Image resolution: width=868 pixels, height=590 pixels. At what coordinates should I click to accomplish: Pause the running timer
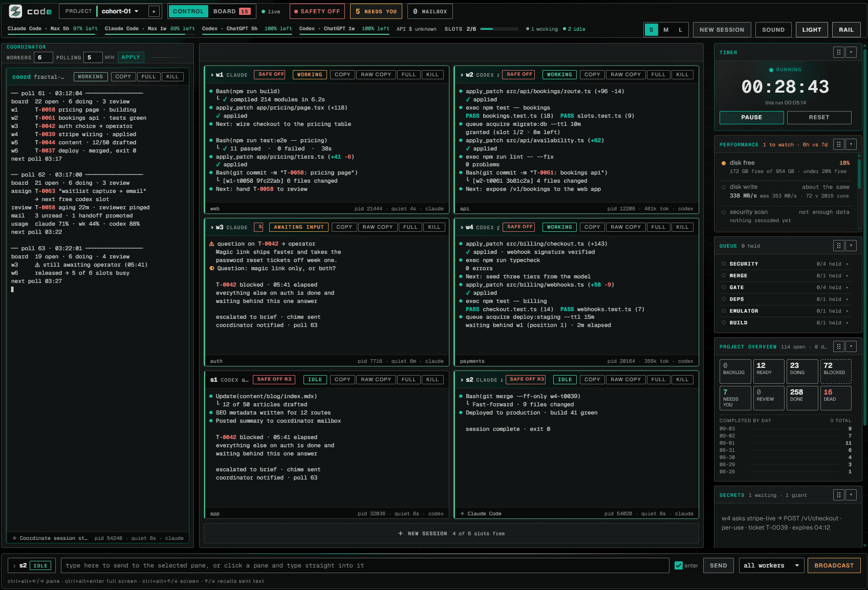click(x=751, y=117)
